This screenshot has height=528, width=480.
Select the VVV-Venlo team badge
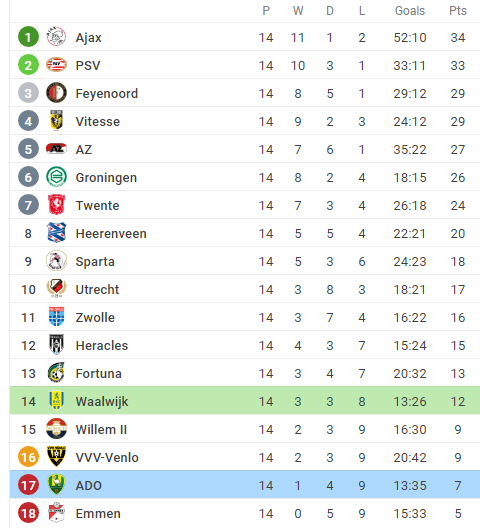pos(56,456)
